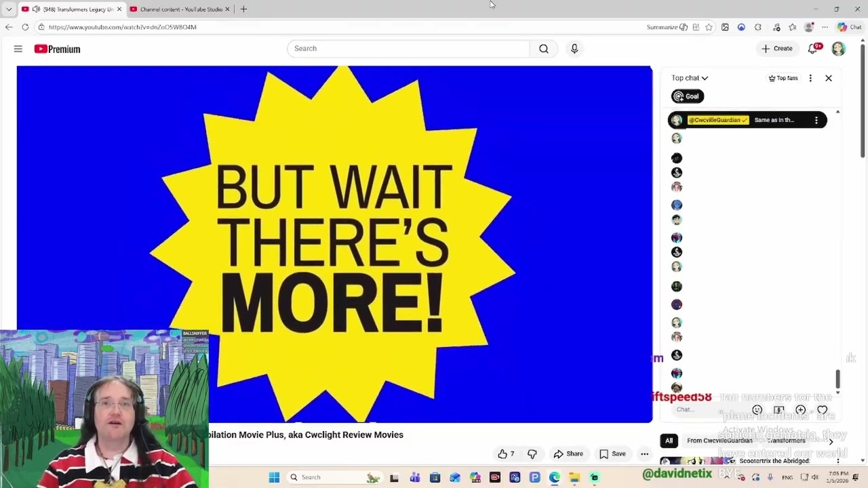Click the live chat scrollbar thumb
The image size is (868, 488).
[x=837, y=379]
